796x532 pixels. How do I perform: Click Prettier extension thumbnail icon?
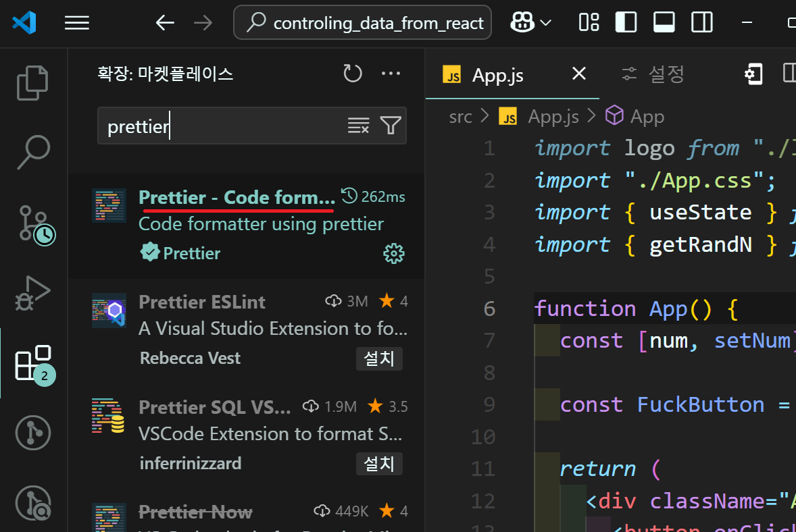click(x=109, y=206)
